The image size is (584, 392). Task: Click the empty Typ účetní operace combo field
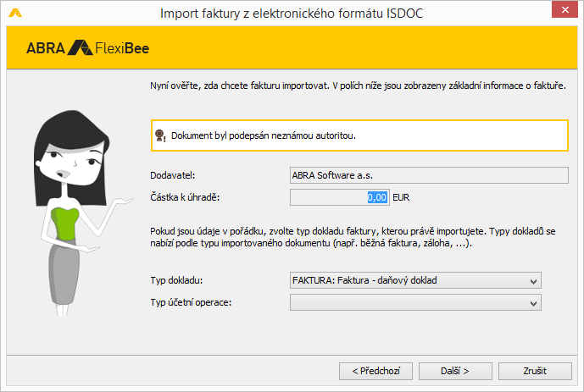click(415, 302)
